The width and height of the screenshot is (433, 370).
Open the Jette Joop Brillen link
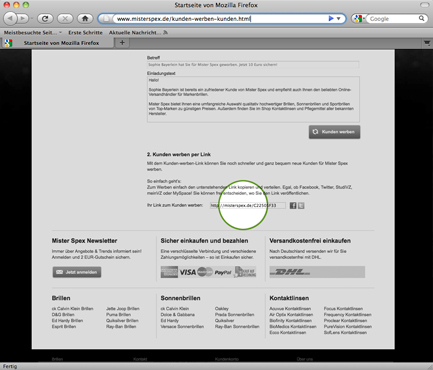tap(123, 308)
